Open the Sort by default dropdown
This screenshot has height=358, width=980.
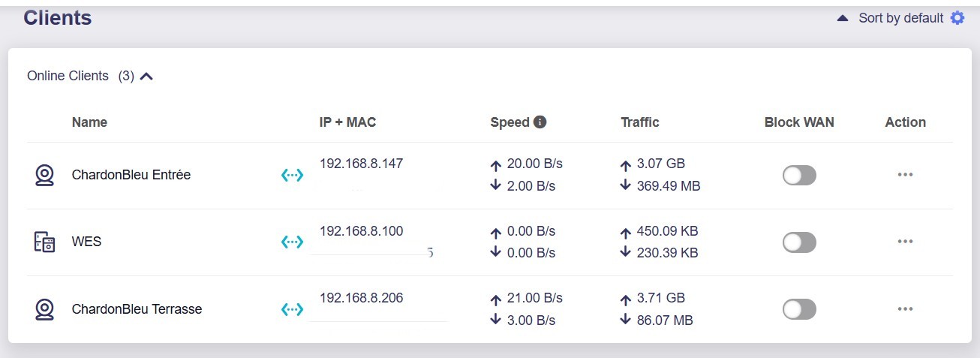(900, 18)
